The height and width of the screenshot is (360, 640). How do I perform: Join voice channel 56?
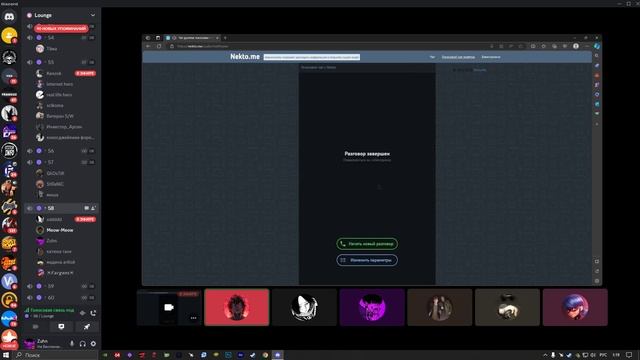(61, 151)
